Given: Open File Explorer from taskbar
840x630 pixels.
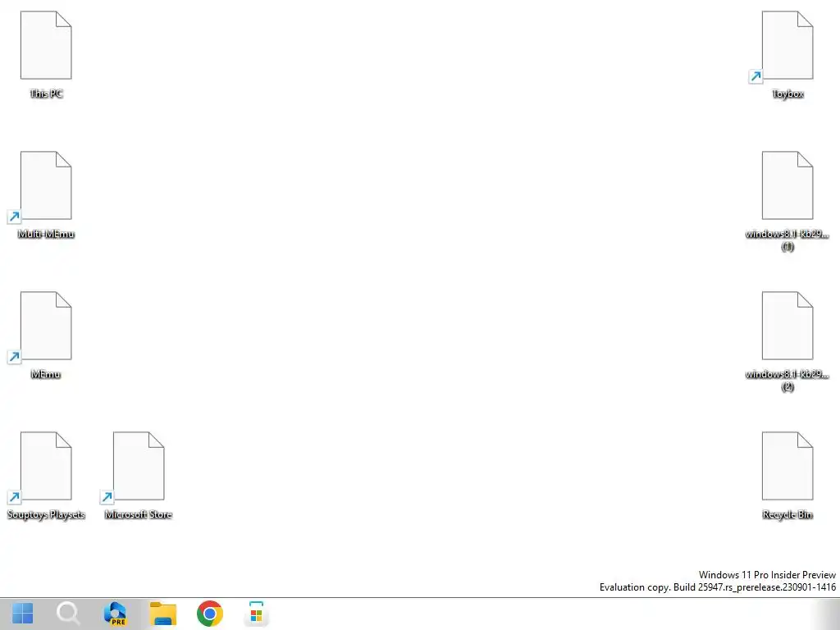Looking at the screenshot, I should (x=163, y=614).
